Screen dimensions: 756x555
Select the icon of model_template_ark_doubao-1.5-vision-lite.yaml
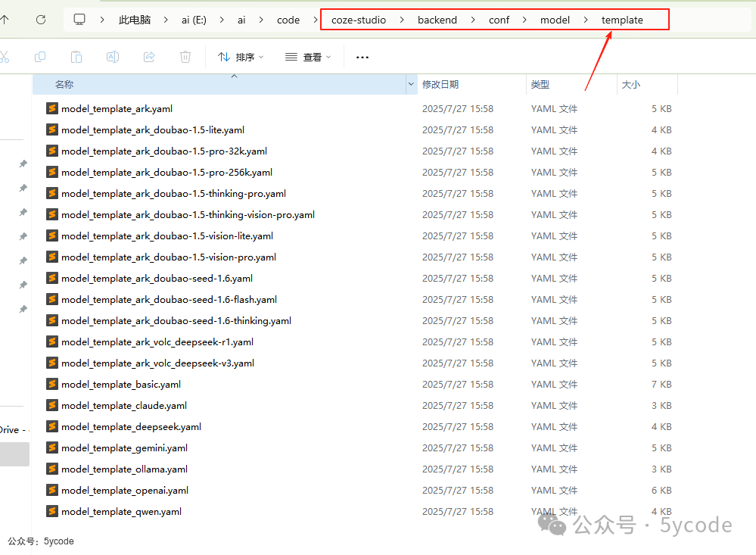[x=52, y=235]
